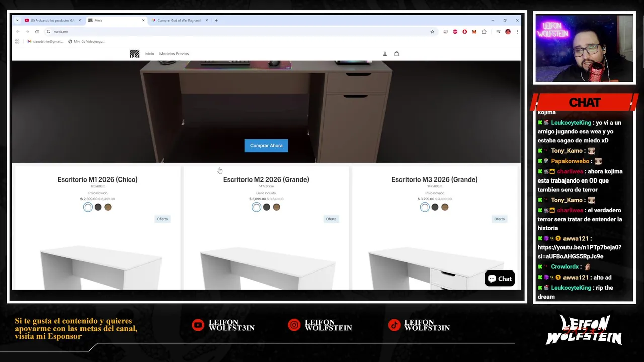Image resolution: width=644 pixels, height=362 pixels.
Task: Open the apps grid in the bookmarks bar
Action: (x=17, y=41)
